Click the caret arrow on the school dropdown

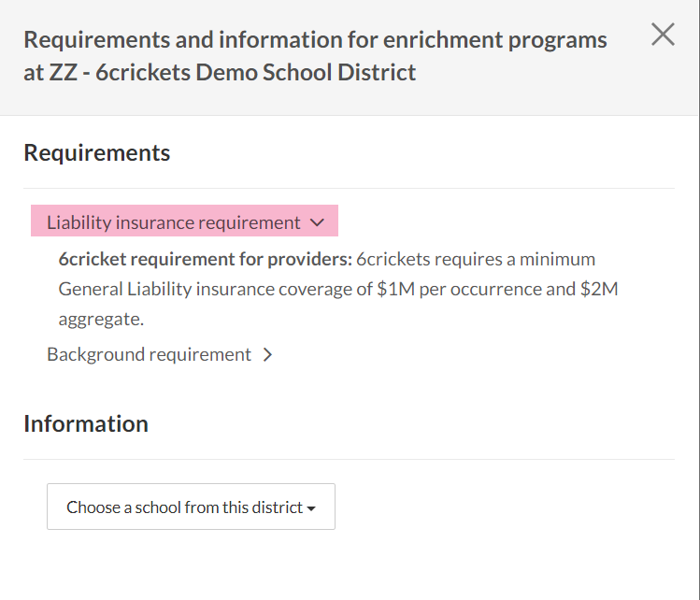click(311, 508)
